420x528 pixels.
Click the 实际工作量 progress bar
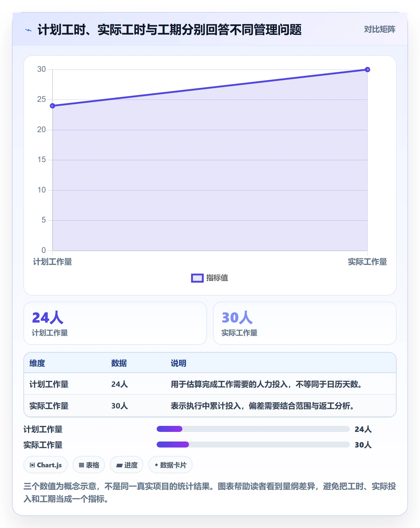(x=253, y=445)
